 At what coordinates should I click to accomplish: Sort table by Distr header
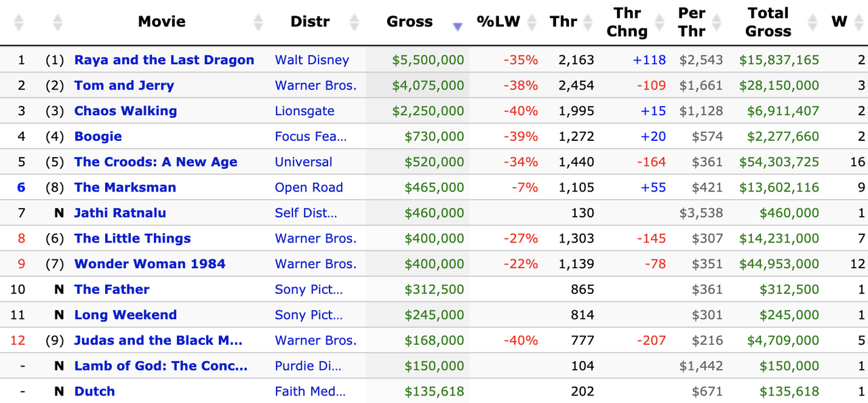pyautogui.click(x=310, y=22)
